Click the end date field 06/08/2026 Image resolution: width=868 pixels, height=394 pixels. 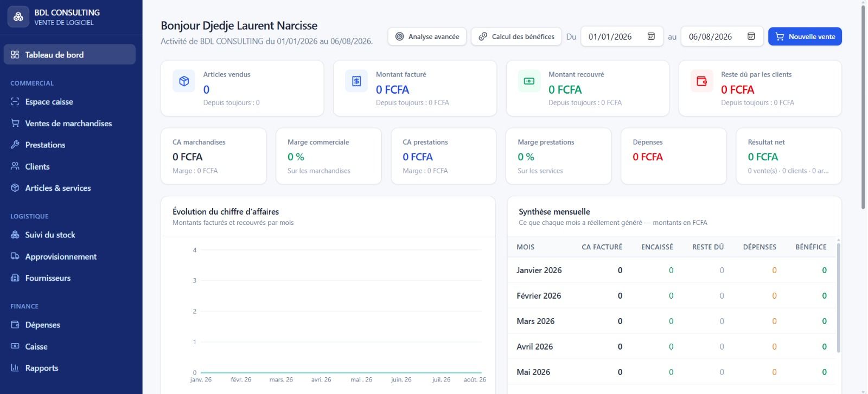tap(722, 36)
